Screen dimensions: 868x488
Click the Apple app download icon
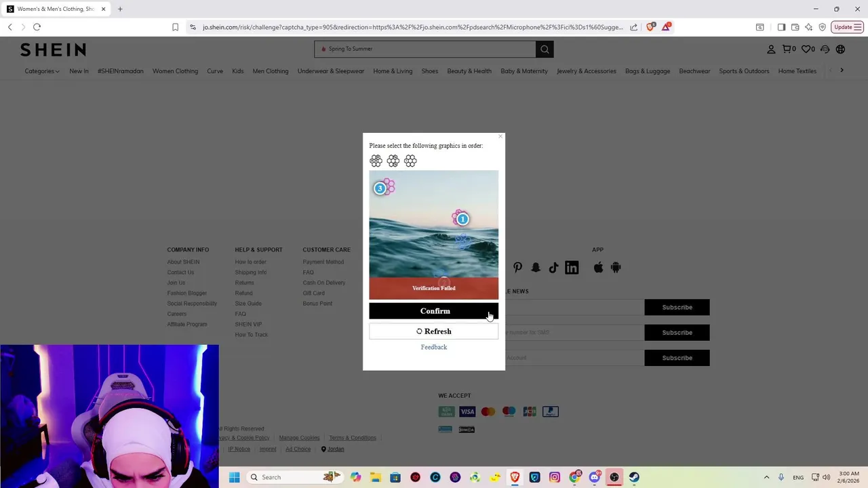pos(598,268)
